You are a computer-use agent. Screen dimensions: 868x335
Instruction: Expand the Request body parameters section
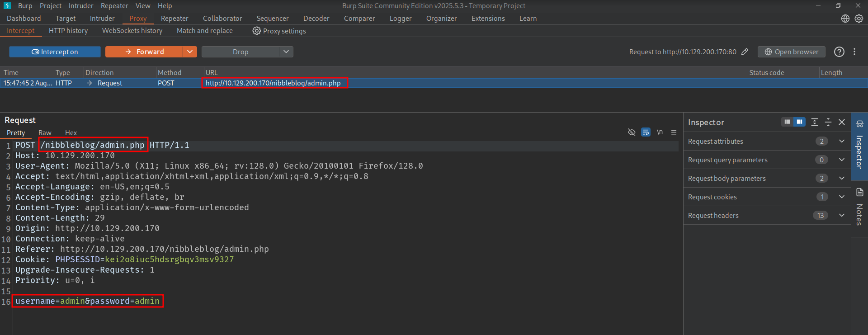[842, 179]
